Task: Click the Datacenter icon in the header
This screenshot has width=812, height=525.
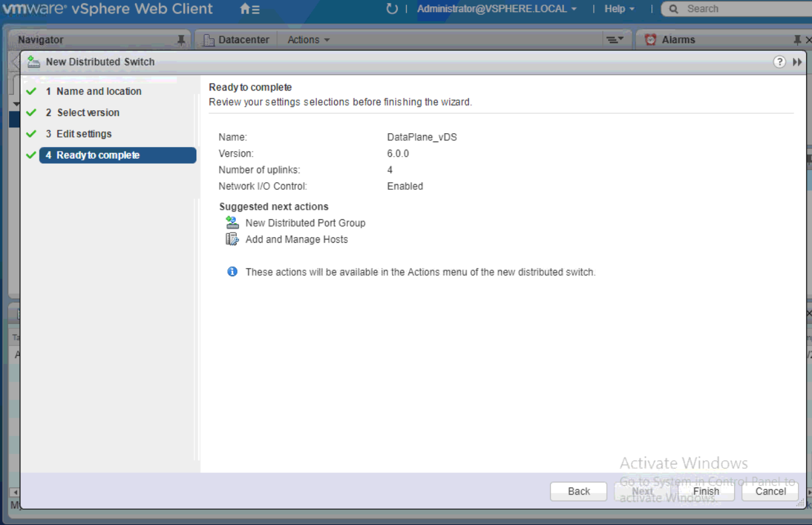Action: (208, 40)
